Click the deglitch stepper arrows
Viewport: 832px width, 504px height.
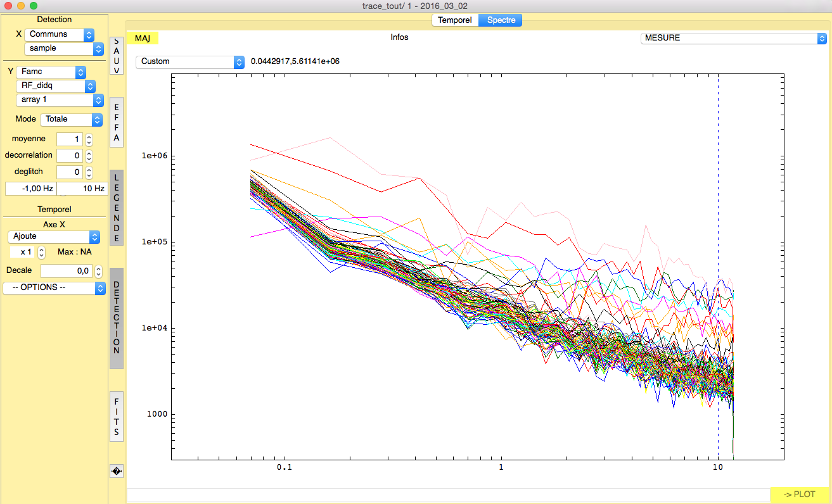coord(89,172)
